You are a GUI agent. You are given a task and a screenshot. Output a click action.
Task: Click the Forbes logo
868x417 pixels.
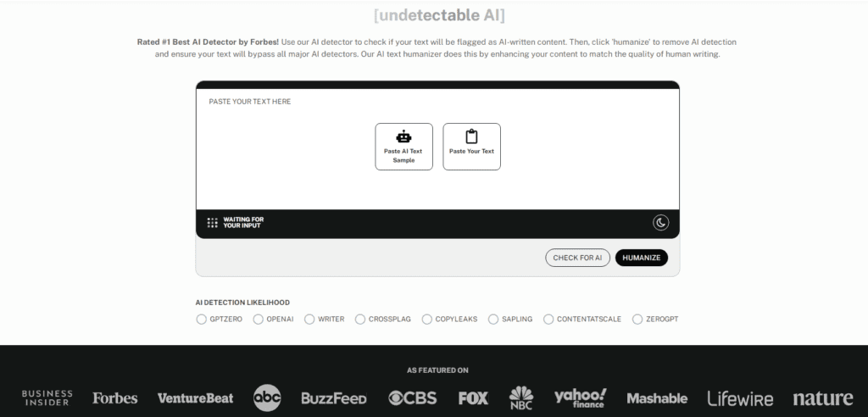pos(114,398)
